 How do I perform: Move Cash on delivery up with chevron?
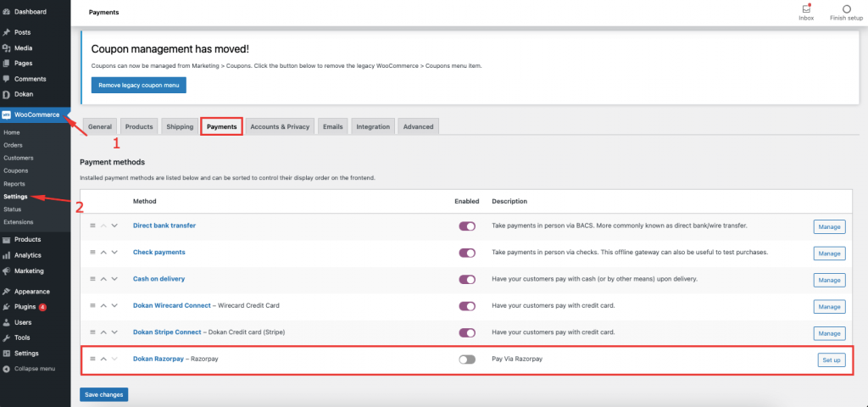(103, 279)
